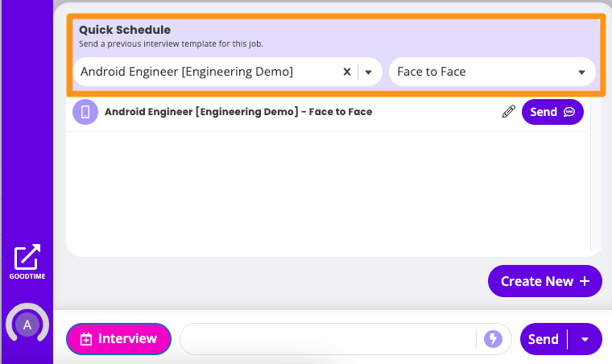Open the Face to Face stage dropdown
The height and width of the screenshot is (364, 612).
492,72
